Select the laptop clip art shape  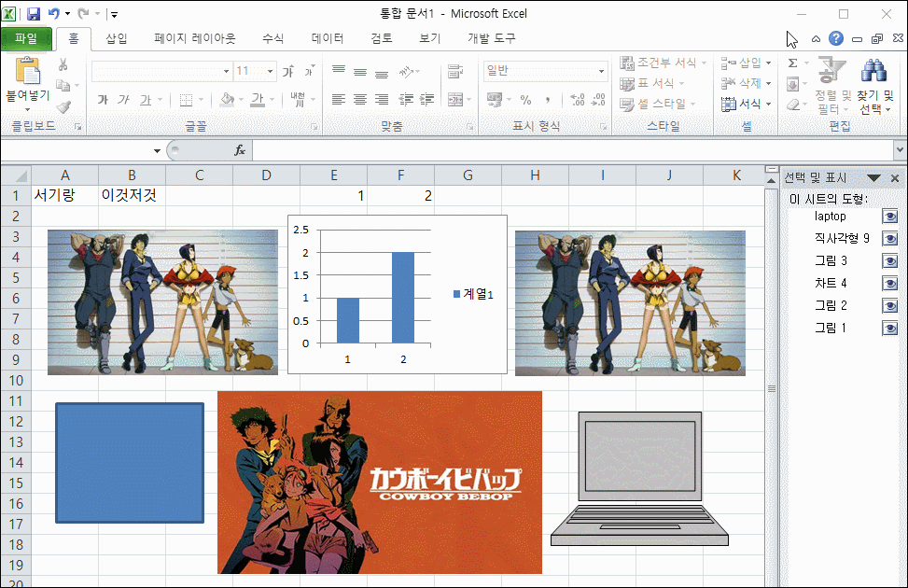[639, 479]
